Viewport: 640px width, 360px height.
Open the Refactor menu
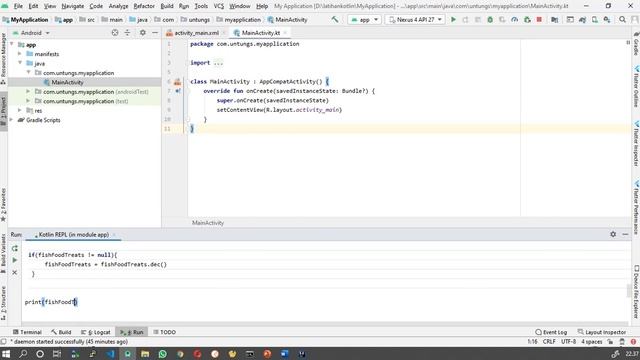click(144, 6)
